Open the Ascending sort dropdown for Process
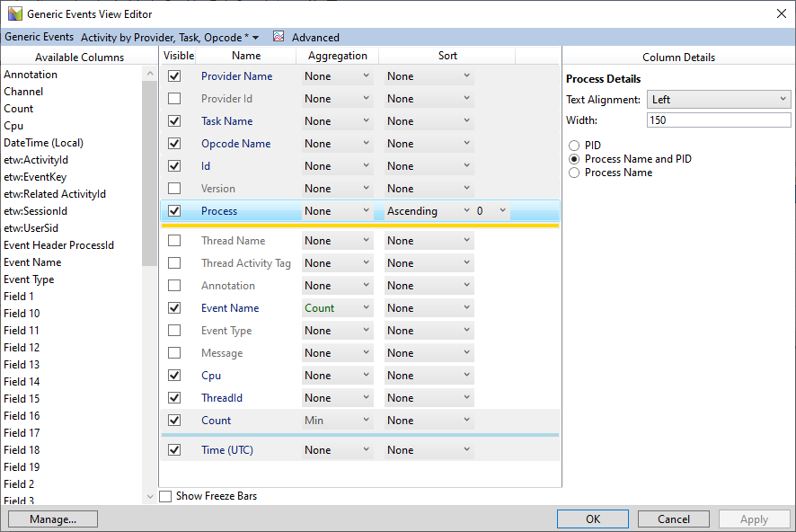The image size is (796, 532). 427,210
